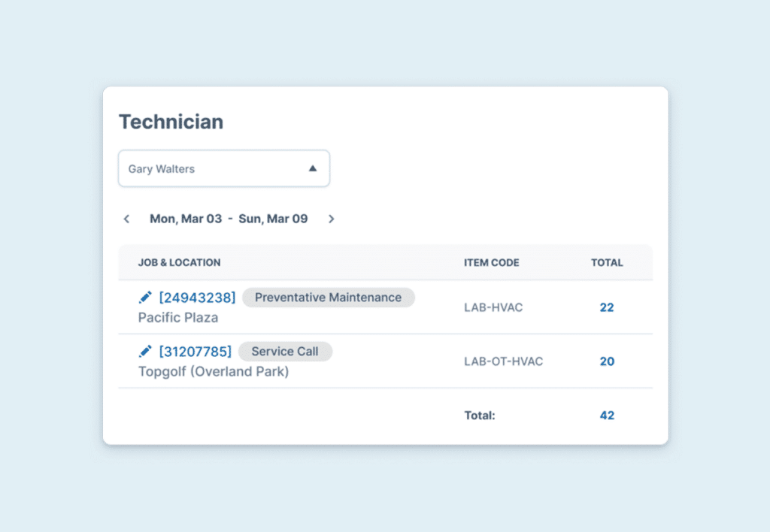Click the Pacific Plaza location name
Viewport: 770px width, 532px height.
178,318
